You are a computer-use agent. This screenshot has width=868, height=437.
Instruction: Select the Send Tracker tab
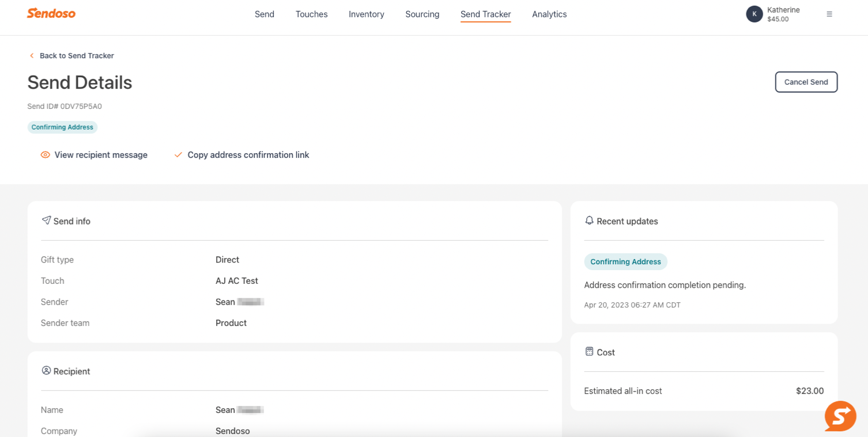(485, 14)
